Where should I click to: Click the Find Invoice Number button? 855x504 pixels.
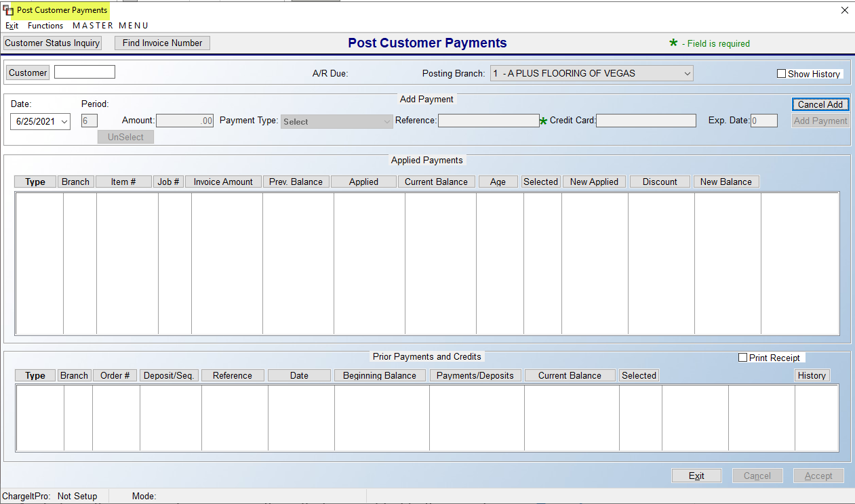[x=162, y=43]
